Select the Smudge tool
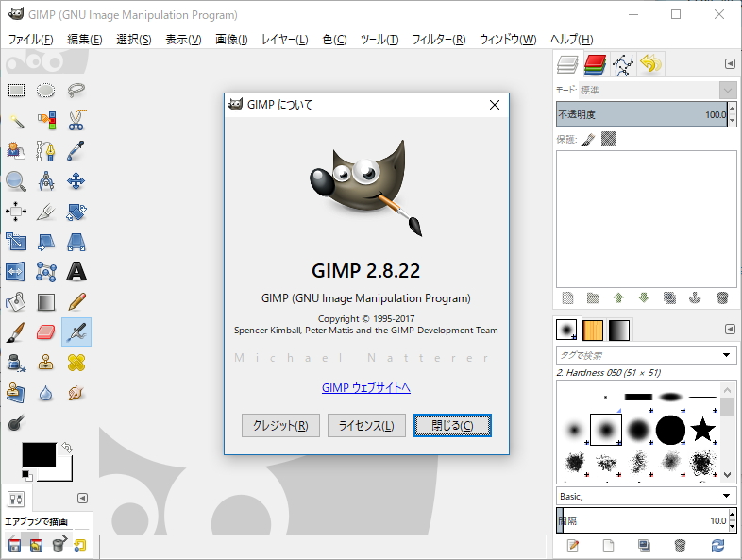The height and width of the screenshot is (560, 742). (76, 393)
